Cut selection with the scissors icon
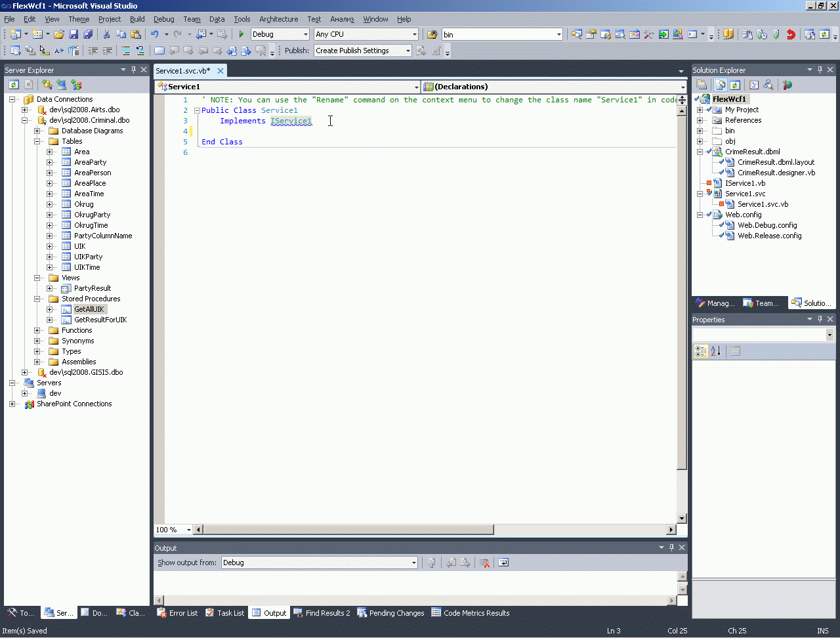This screenshot has height=638, width=840. pyautogui.click(x=106, y=34)
